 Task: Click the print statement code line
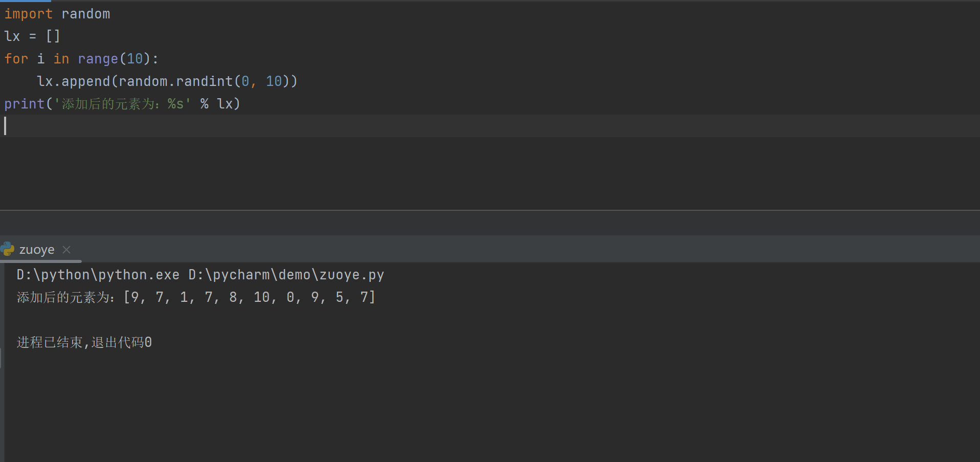(x=122, y=104)
